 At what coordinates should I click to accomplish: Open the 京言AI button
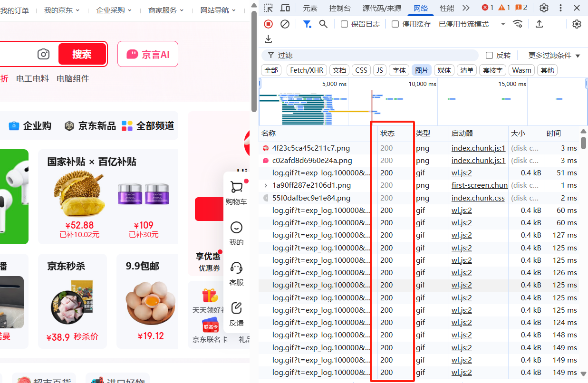point(148,54)
